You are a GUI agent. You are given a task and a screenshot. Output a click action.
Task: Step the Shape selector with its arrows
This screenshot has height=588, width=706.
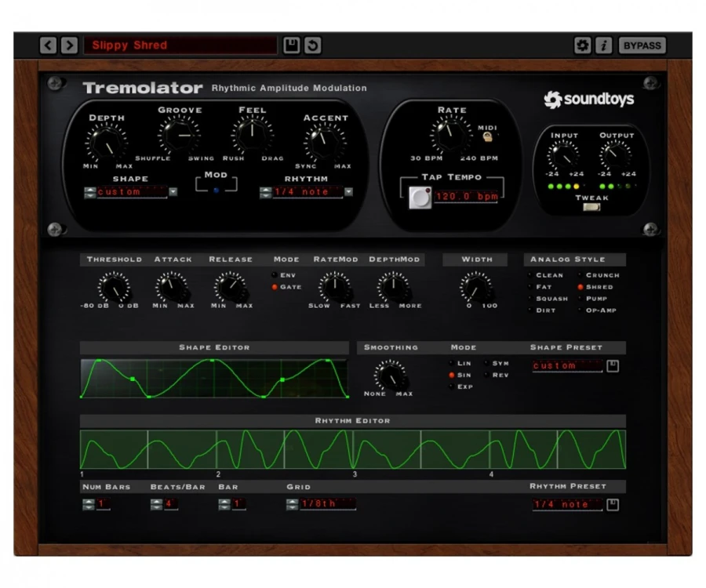89,192
